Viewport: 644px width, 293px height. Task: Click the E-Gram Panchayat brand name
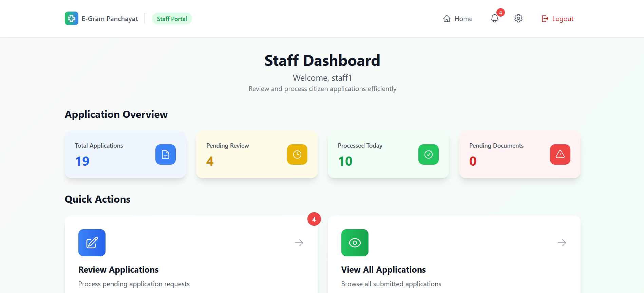[110, 19]
